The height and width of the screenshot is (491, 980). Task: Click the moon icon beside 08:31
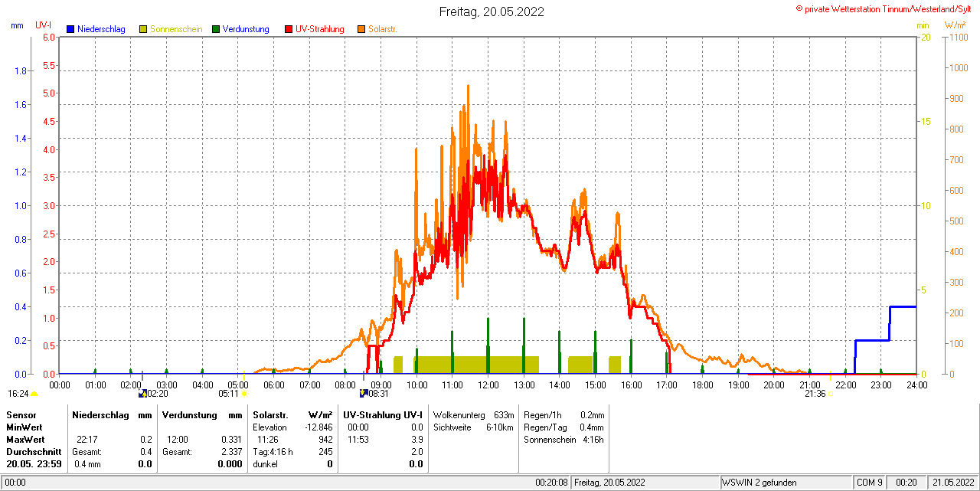click(x=364, y=394)
